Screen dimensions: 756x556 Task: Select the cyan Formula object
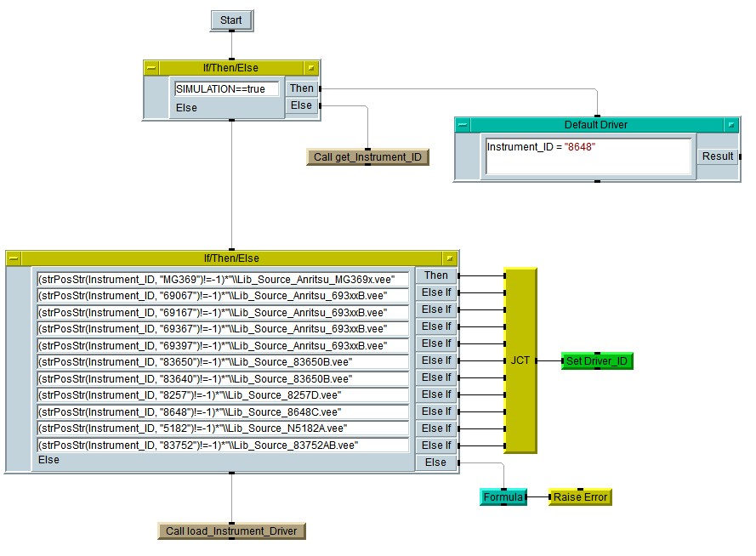(503, 496)
